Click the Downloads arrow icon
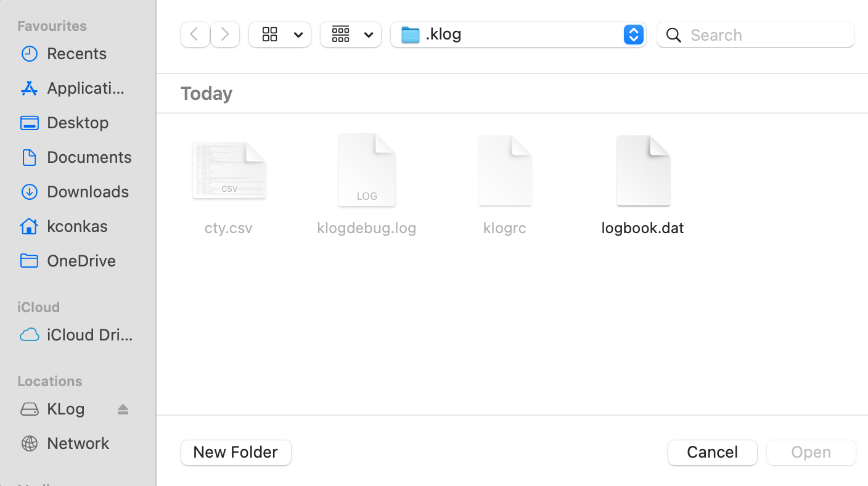 29,192
